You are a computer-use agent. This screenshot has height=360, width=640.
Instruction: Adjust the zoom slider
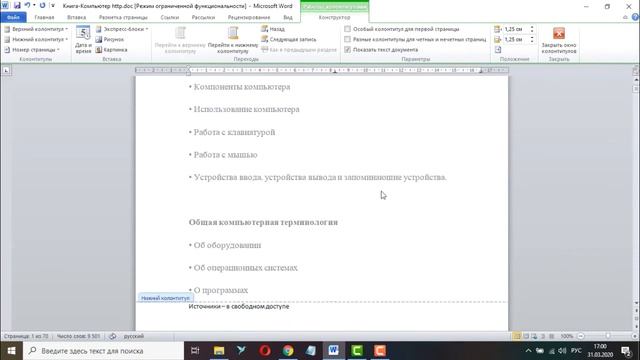pyautogui.click(x=608, y=336)
